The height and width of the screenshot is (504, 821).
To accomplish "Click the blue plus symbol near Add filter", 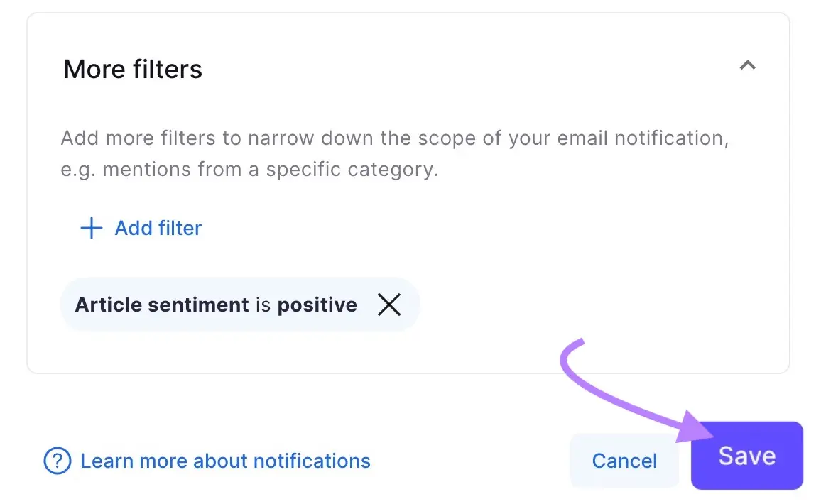I will (x=90, y=228).
